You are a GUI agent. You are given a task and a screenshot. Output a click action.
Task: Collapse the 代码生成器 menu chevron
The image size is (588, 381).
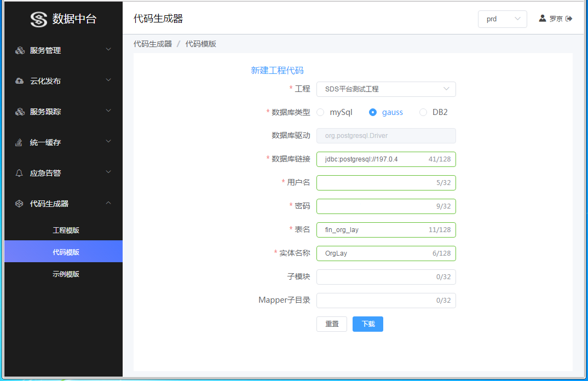108,203
